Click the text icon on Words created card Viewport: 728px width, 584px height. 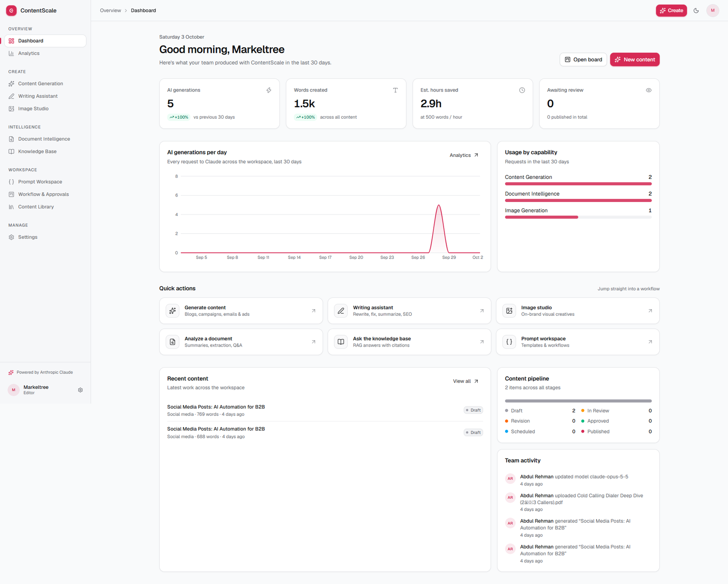coord(395,90)
